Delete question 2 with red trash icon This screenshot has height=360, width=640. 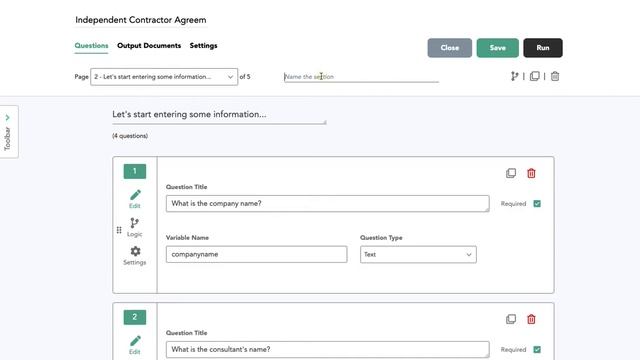tap(531, 319)
